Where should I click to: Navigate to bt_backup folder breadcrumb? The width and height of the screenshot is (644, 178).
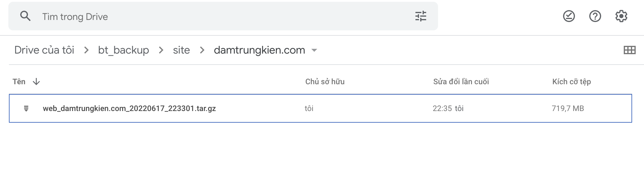[124, 50]
